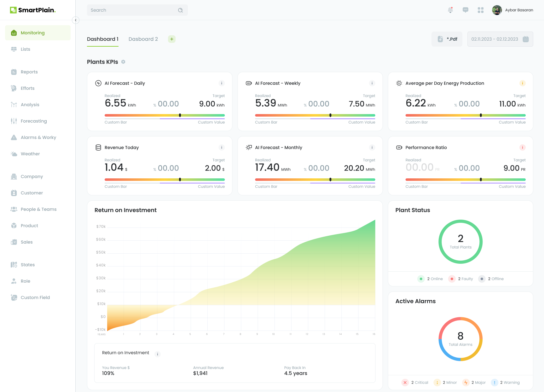Open the date range picker

click(x=500, y=39)
